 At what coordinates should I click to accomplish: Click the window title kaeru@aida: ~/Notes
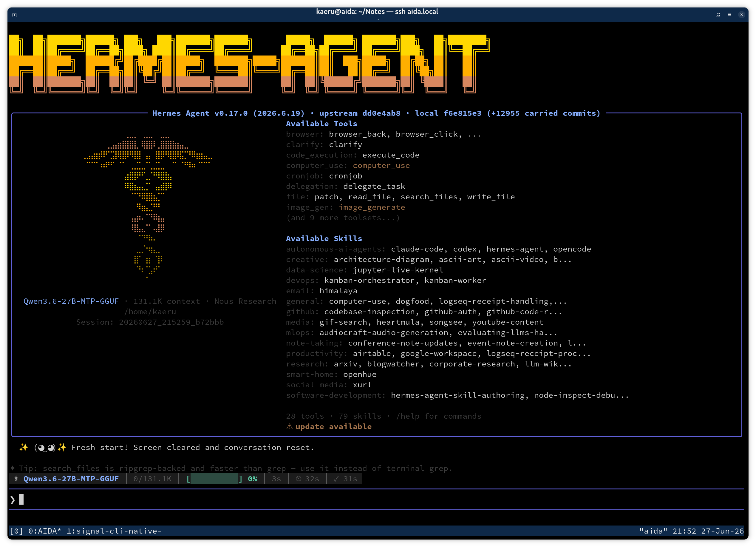pyautogui.click(x=377, y=12)
